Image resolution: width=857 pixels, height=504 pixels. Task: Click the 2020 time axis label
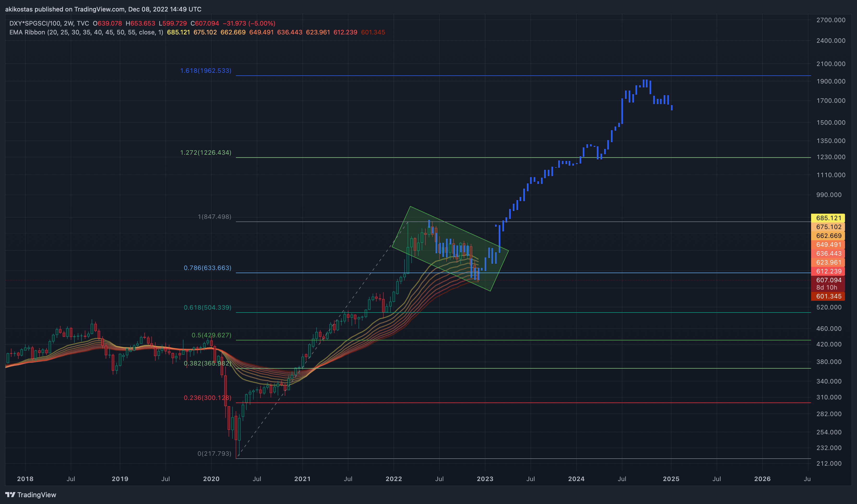pos(211,479)
